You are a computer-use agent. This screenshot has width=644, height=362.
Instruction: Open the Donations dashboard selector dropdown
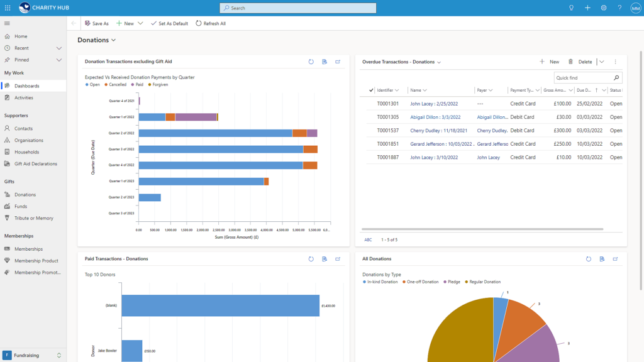pyautogui.click(x=97, y=40)
